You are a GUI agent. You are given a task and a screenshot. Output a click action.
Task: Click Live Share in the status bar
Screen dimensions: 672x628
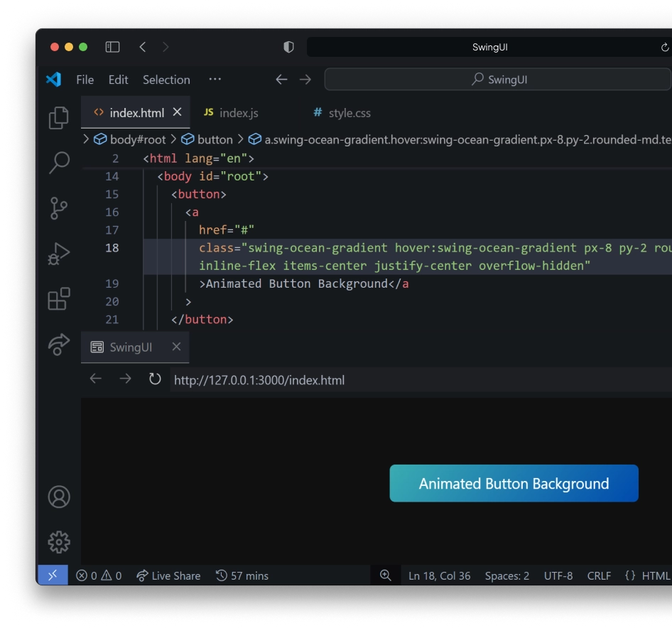tap(168, 575)
